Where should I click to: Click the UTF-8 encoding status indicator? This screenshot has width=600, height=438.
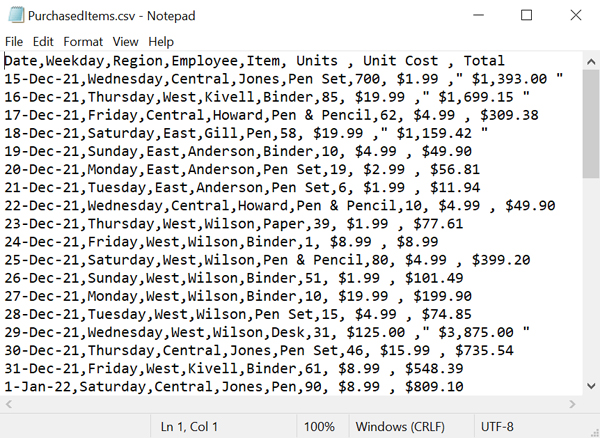tap(497, 426)
